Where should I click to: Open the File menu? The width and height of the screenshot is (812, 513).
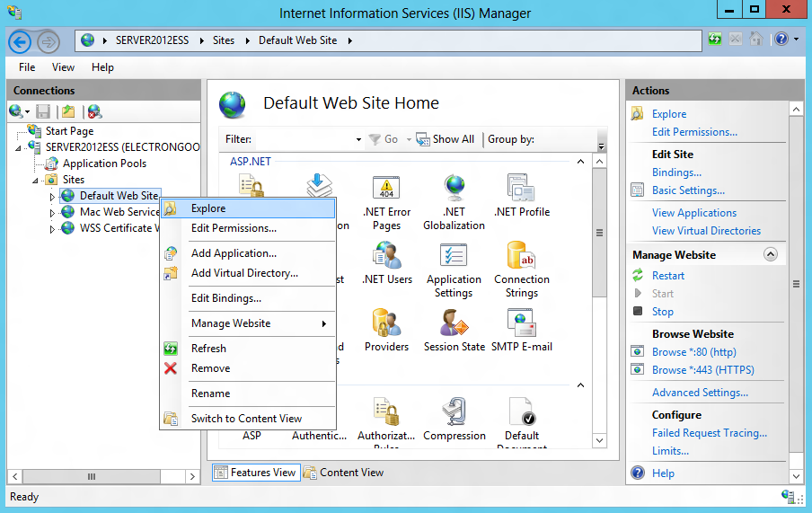[x=27, y=67]
